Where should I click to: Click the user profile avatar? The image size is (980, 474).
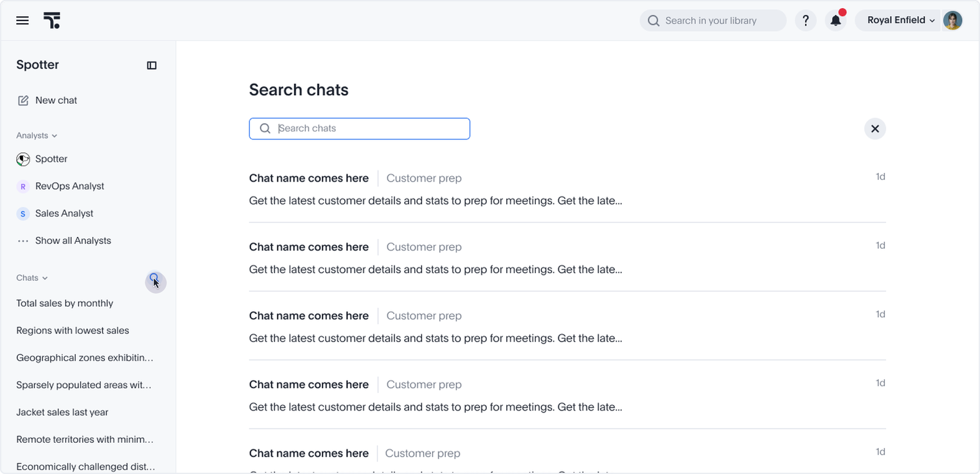point(952,21)
